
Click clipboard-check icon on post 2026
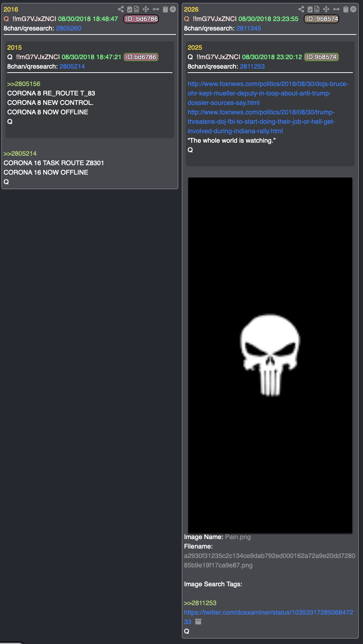click(x=310, y=9)
